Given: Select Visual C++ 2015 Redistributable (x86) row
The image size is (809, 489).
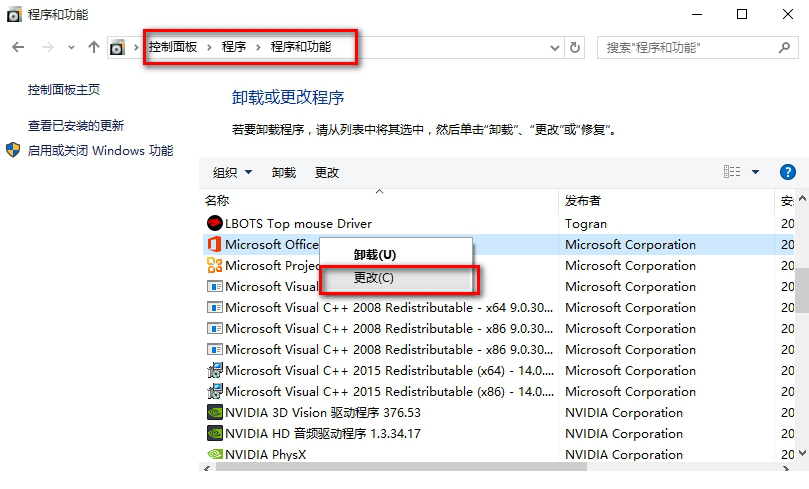Looking at the screenshot, I should [x=389, y=392].
